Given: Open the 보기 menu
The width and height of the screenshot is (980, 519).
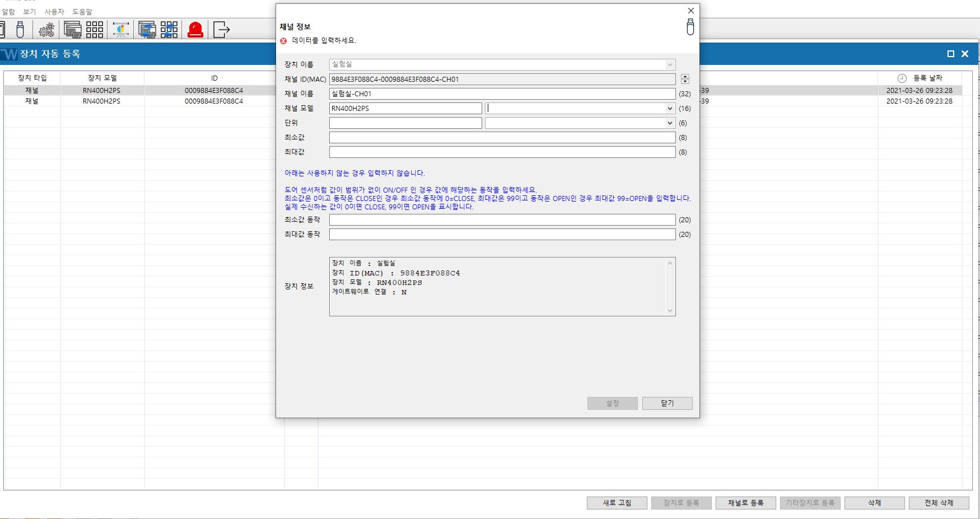Looking at the screenshot, I should point(29,11).
